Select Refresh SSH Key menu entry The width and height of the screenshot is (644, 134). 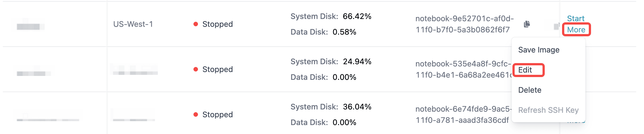pos(548,110)
